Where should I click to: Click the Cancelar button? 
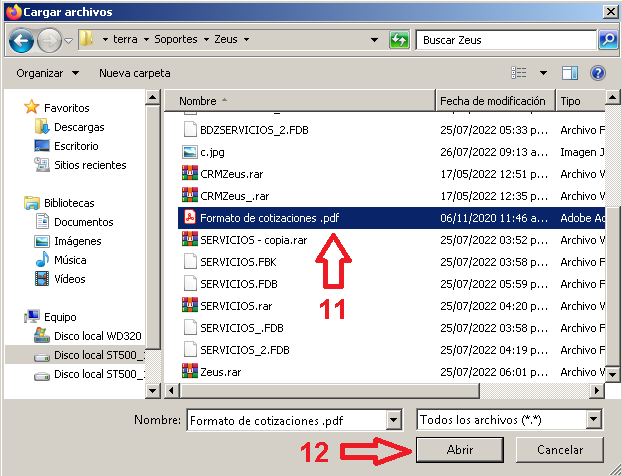[x=560, y=450]
